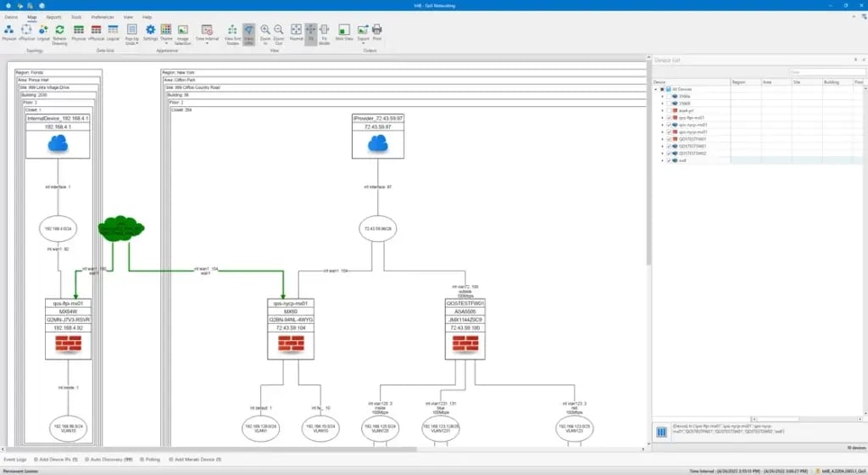
Task: Click the Print icon
Action: [377, 31]
